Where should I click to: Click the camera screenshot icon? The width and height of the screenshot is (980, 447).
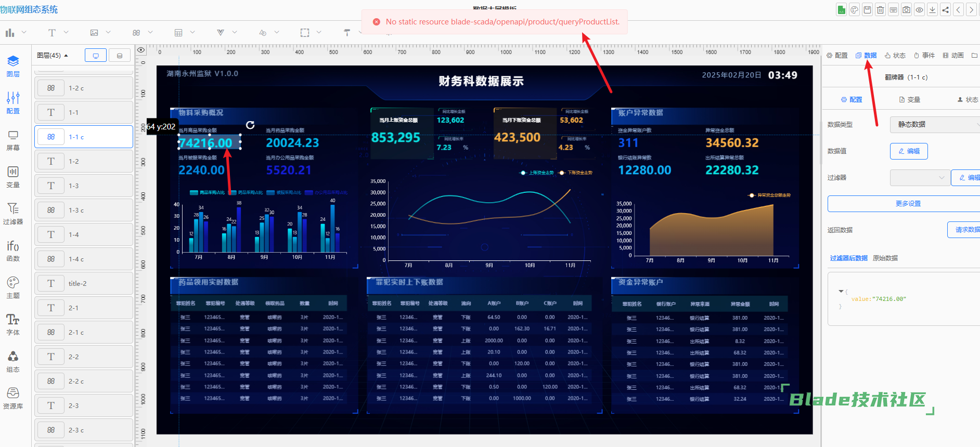(906, 10)
